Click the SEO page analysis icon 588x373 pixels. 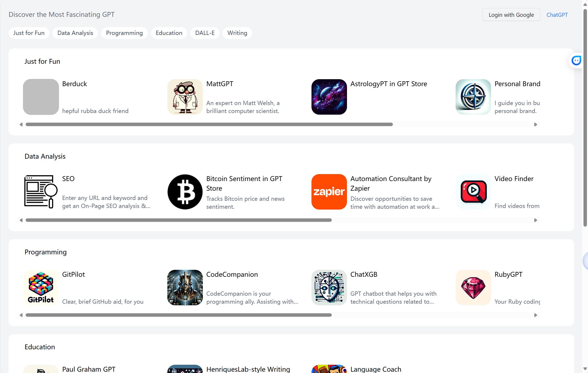click(41, 192)
